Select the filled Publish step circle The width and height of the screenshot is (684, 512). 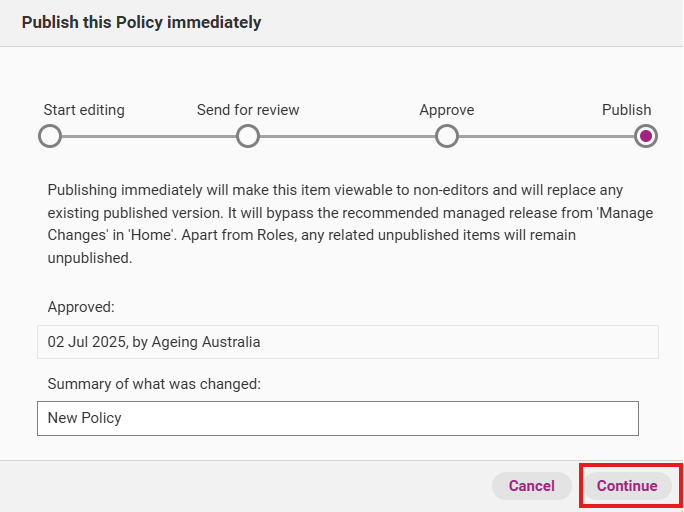[646, 136]
